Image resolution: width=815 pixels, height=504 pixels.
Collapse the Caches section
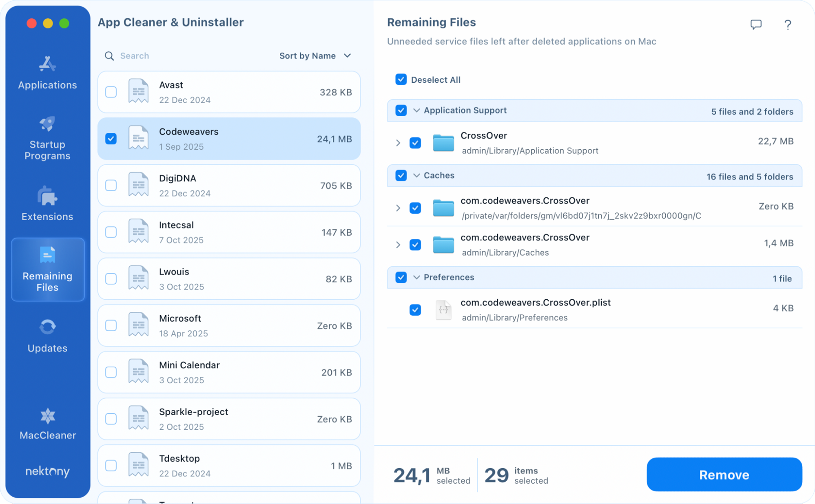pyautogui.click(x=416, y=175)
